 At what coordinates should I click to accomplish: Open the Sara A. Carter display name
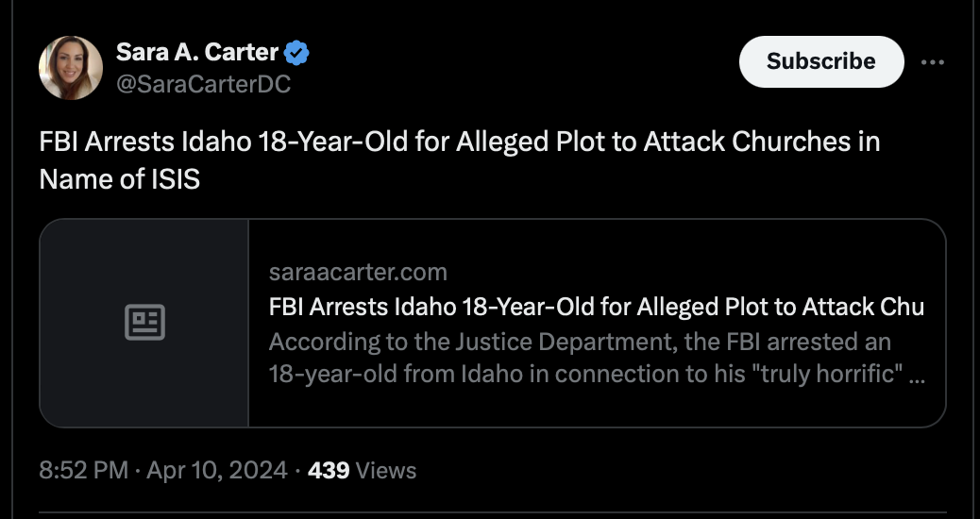[197, 53]
